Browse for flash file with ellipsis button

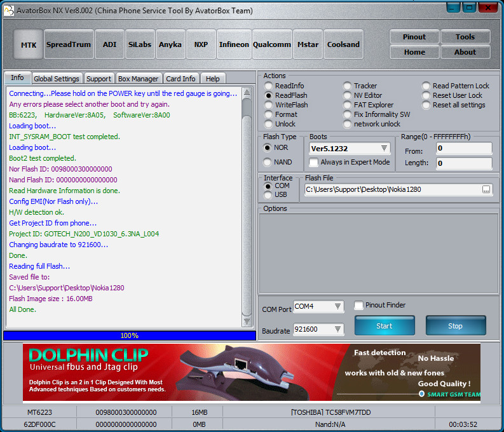point(486,189)
